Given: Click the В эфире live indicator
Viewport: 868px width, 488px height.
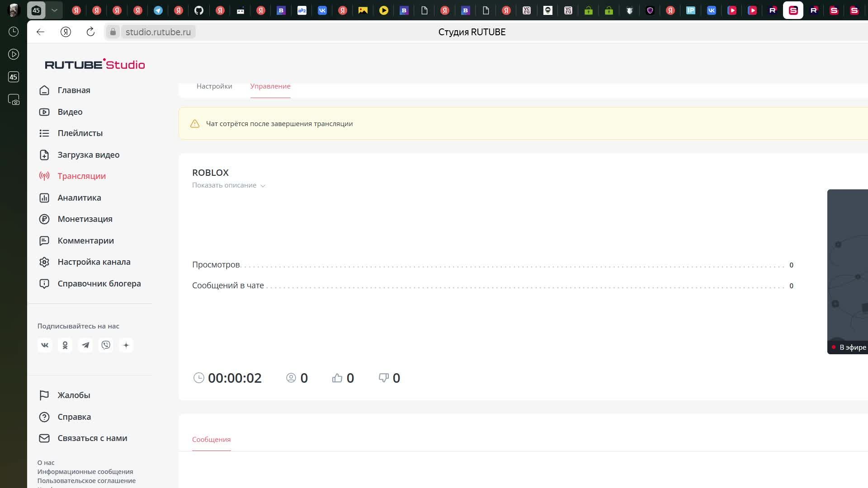Looking at the screenshot, I should click(849, 347).
